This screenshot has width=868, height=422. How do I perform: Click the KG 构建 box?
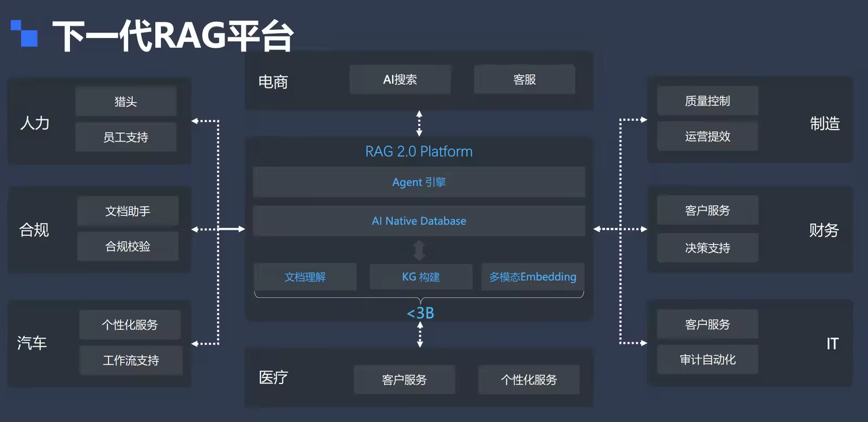[421, 277]
